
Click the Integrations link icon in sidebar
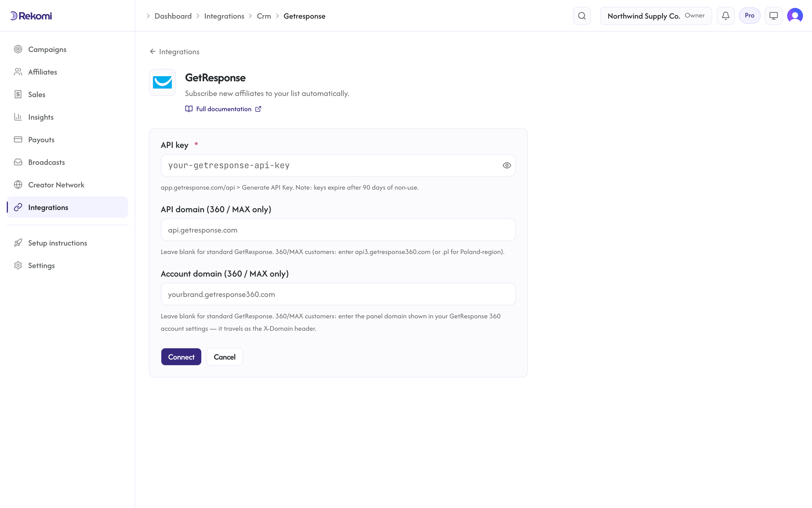pyautogui.click(x=18, y=207)
